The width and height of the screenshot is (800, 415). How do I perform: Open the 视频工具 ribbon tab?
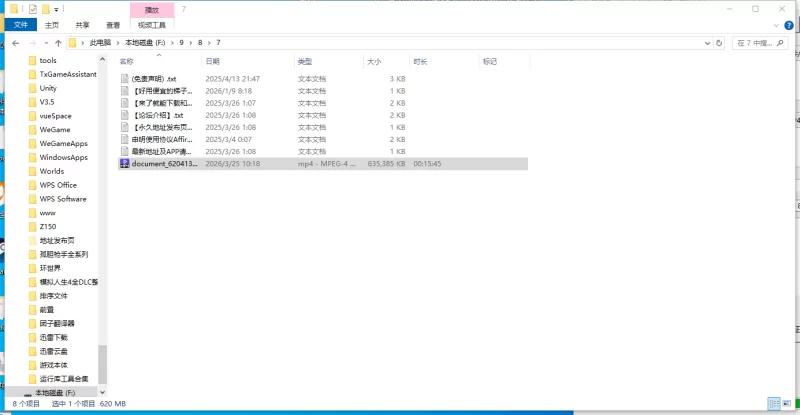pyautogui.click(x=152, y=25)
